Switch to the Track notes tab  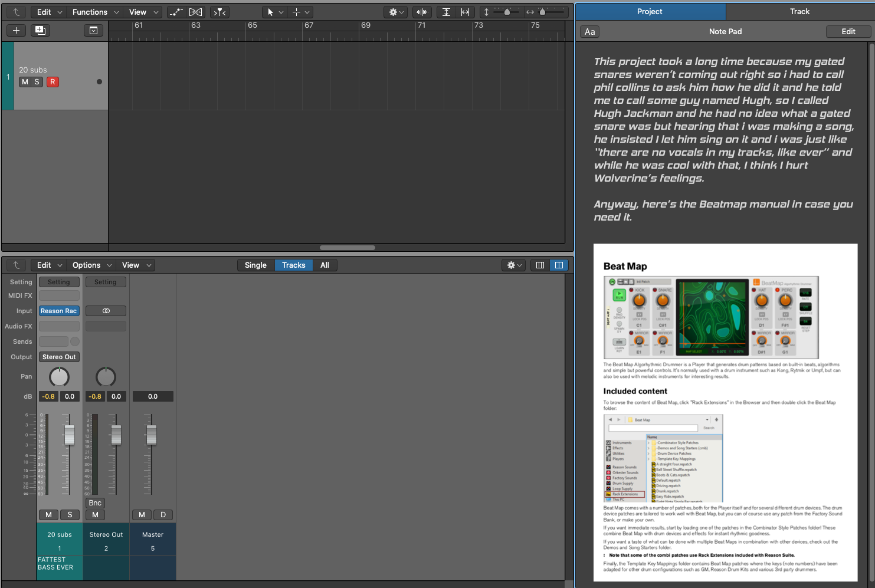point(800,12)
